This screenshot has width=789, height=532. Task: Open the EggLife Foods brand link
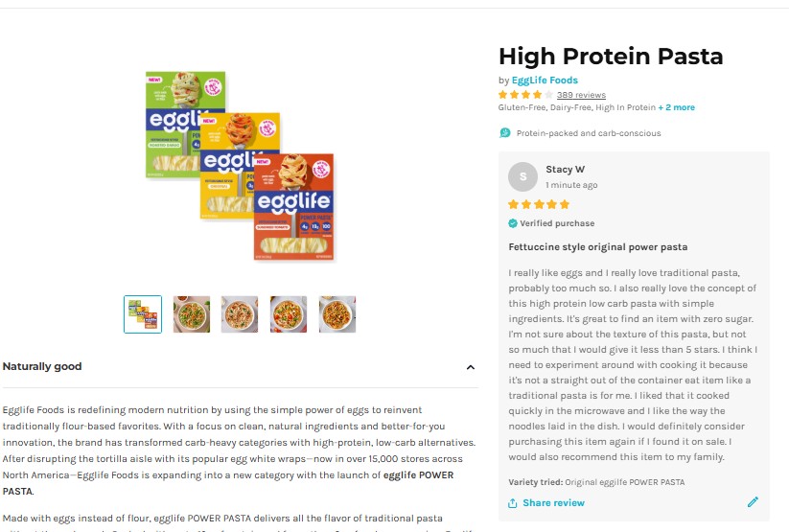click(x=545, y=81)
